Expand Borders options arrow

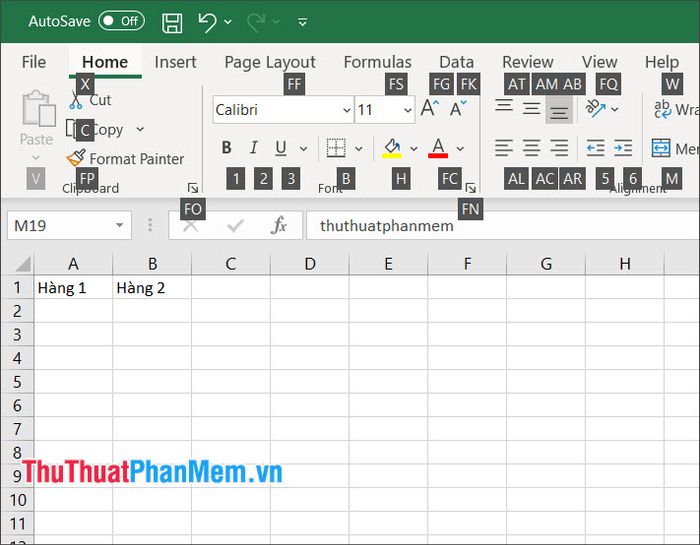point(358,149)
